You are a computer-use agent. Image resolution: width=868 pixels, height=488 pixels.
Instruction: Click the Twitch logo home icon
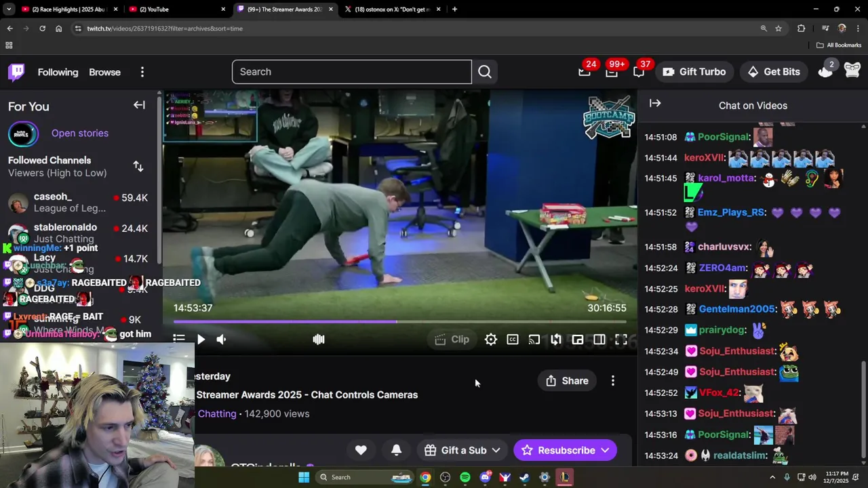point(16,72)
